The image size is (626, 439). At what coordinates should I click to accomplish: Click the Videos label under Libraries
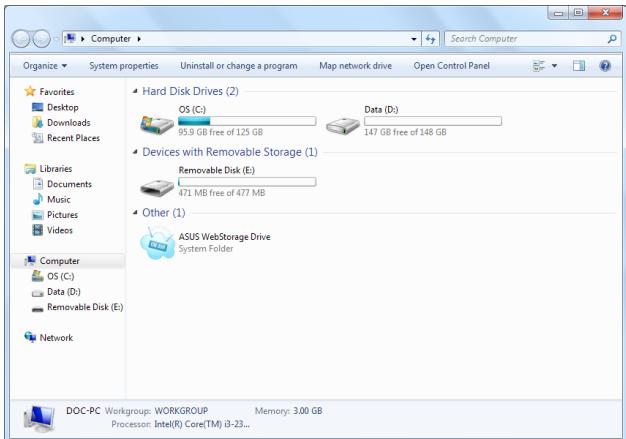point(60,230)
